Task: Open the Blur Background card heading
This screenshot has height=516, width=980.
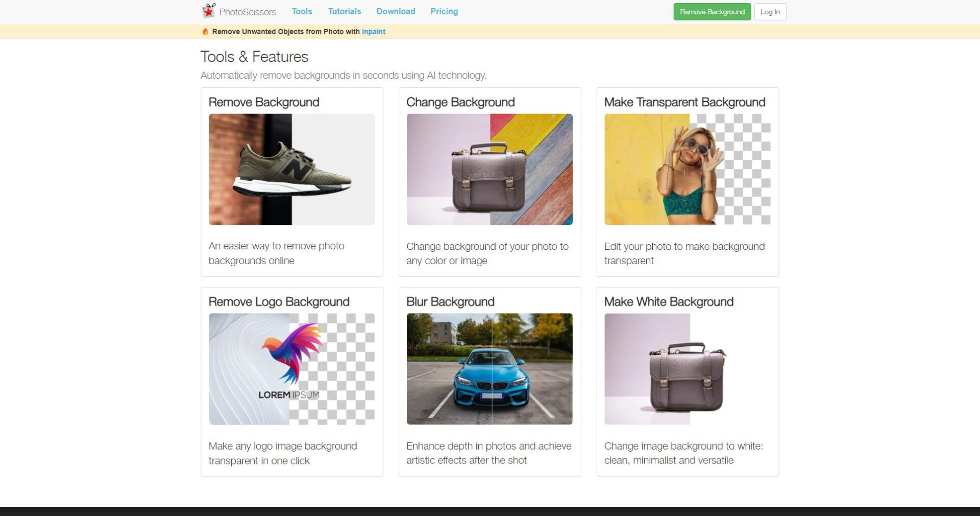Action: click(x=450, y=302)
